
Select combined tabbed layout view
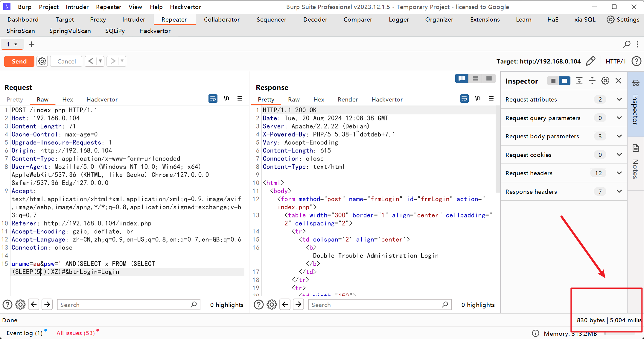489,78
